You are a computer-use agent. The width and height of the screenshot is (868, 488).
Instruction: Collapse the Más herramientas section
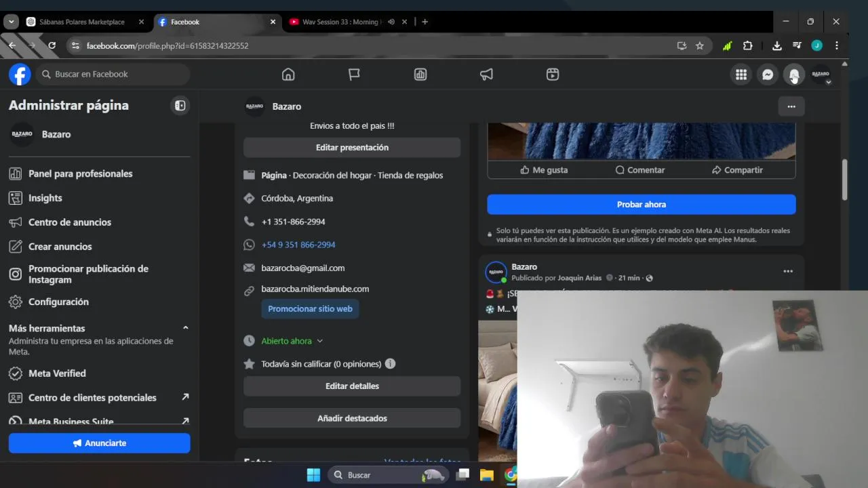185,328
